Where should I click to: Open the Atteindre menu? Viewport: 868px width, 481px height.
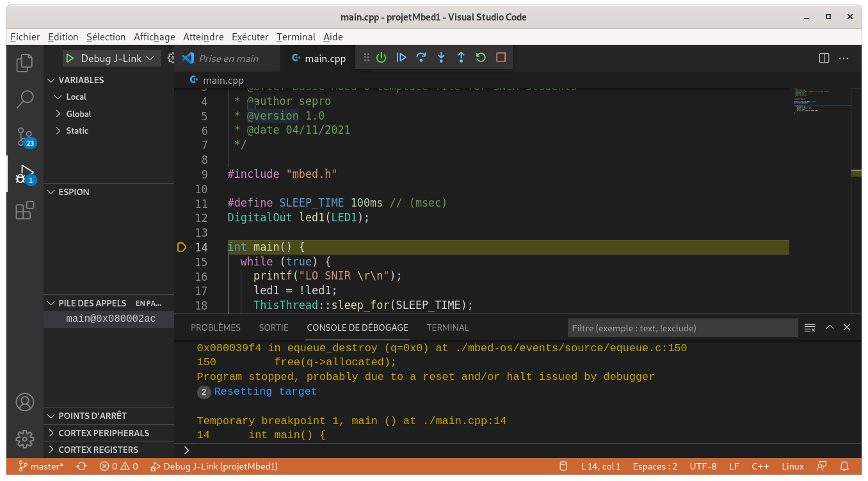pyautogui.click(x=204, y=37)
